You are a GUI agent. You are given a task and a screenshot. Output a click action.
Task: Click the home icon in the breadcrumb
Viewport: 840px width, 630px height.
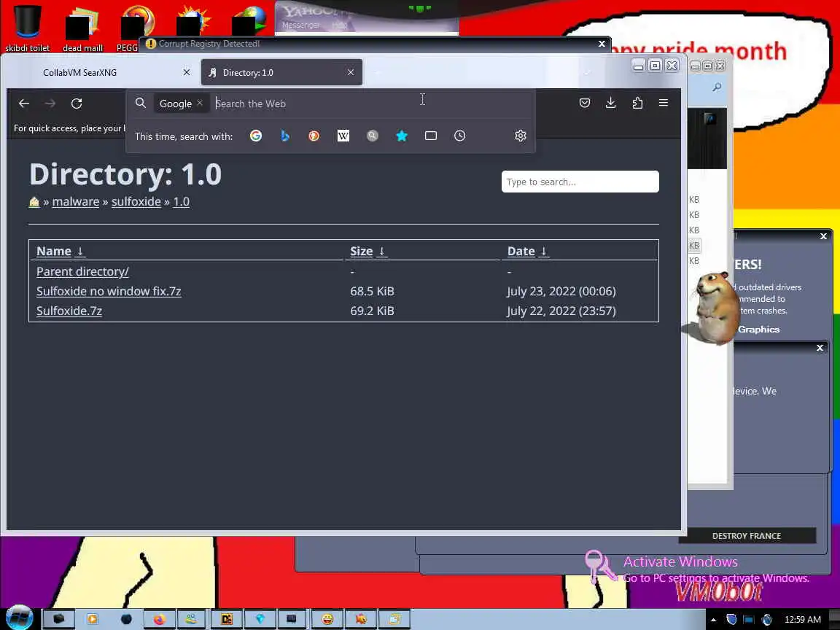34,202
